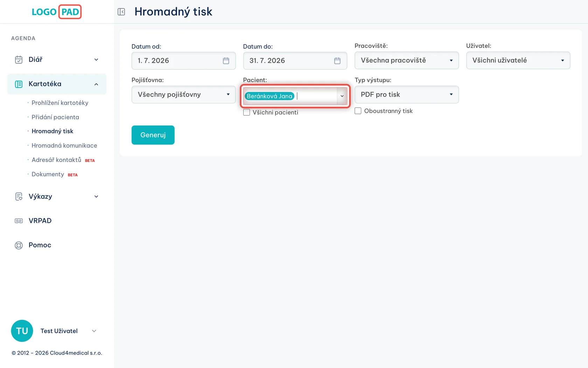Open Prohlížení kartotéky menu item
The image size is (588, 368).
(x=60, y=103)
